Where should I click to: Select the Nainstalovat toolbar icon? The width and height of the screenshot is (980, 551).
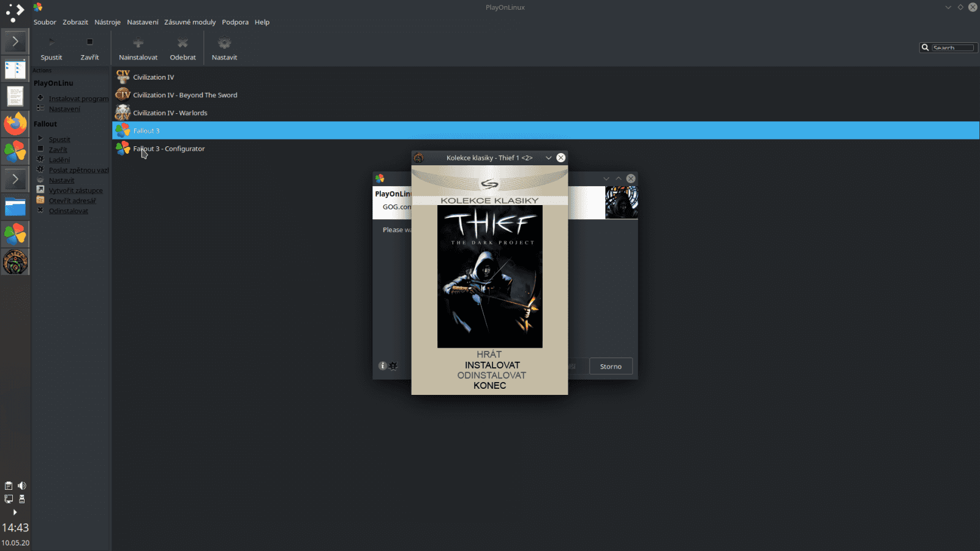137,43
